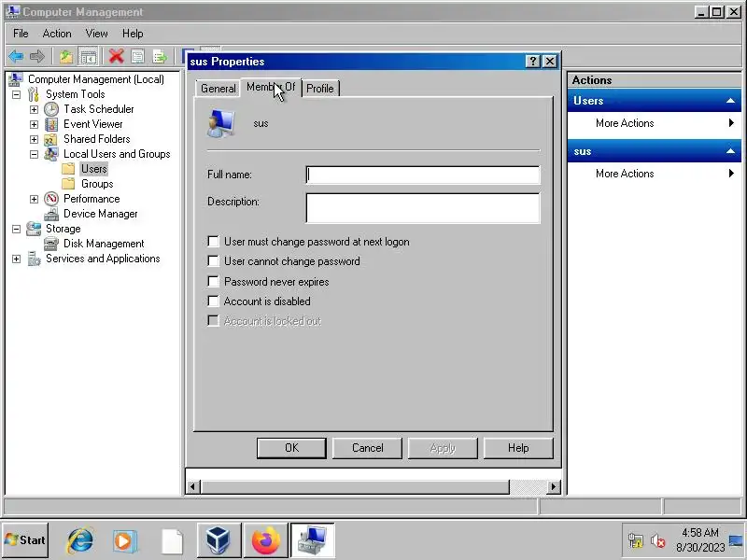Switch to the Profile tab

(320, 89)
